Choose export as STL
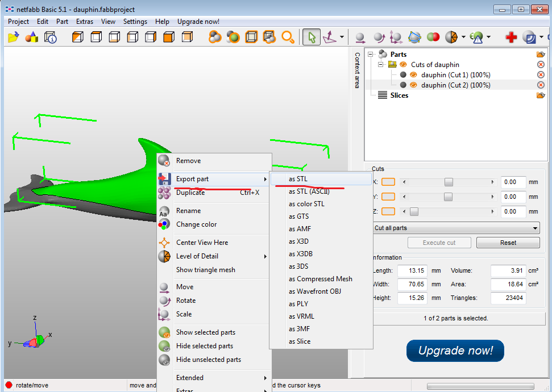 click(321, 179)
